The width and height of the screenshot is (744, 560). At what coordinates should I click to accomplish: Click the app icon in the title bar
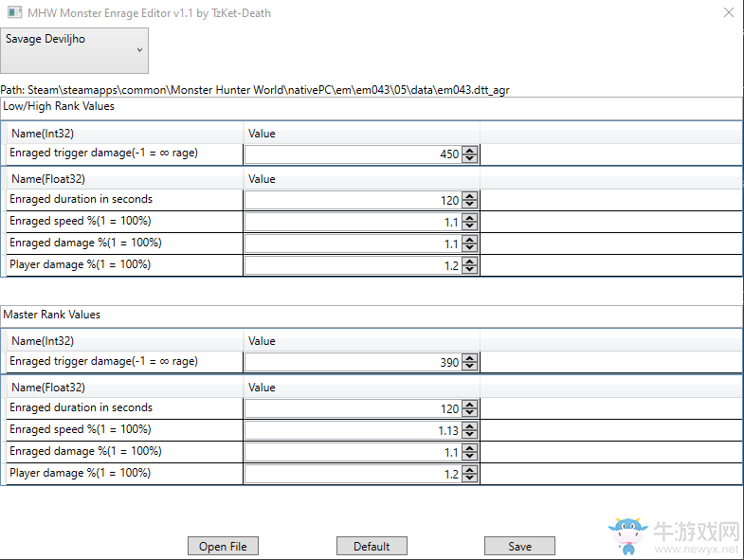click(14, 13)
